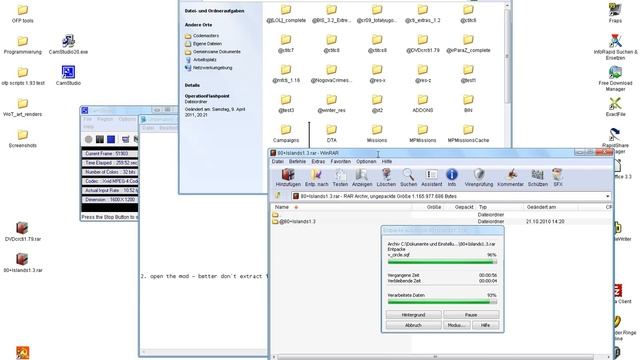
Task: Open the Assistent wizard icon
Action: coord(431,178)
